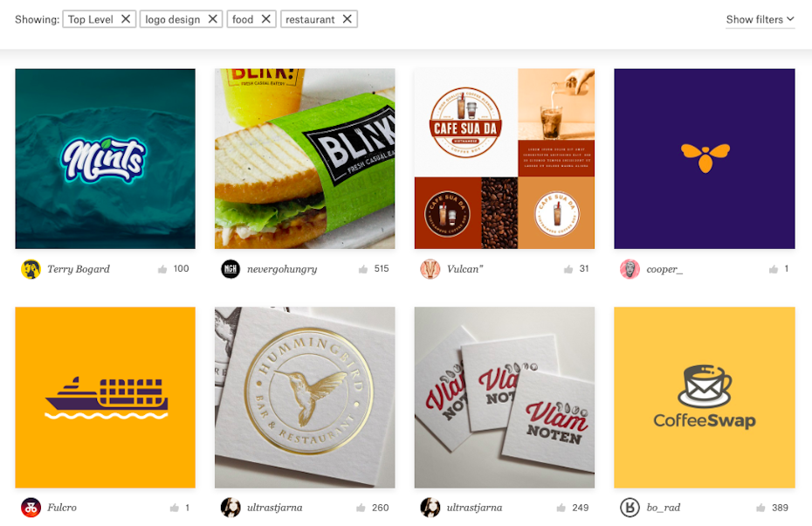
Task: Open the purple bee logo thumbnail
Action: [705, 158]
